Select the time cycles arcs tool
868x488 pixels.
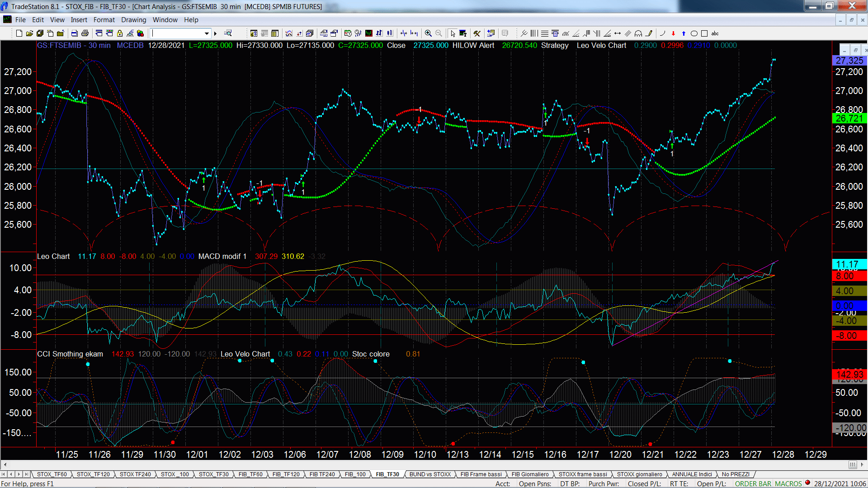[x=638, y=33]
